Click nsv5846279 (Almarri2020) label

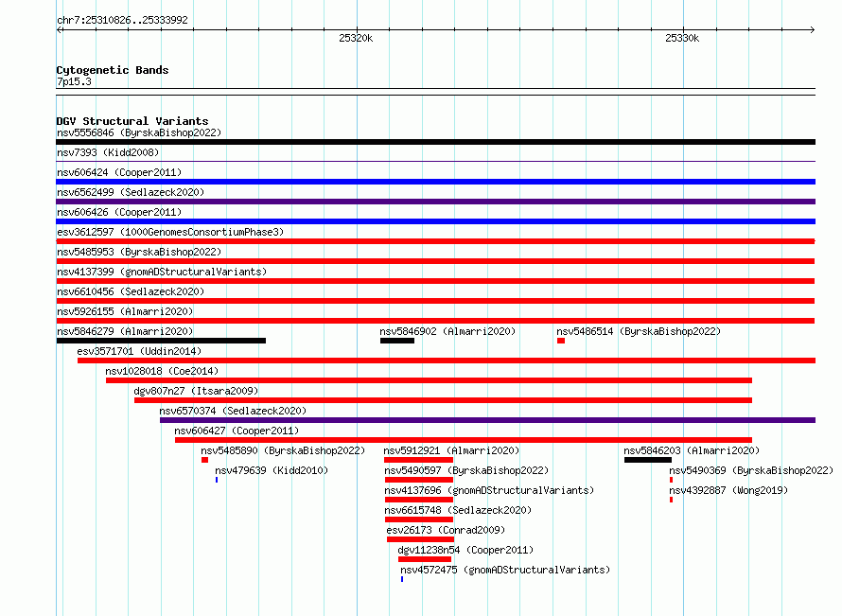[125, 331]
